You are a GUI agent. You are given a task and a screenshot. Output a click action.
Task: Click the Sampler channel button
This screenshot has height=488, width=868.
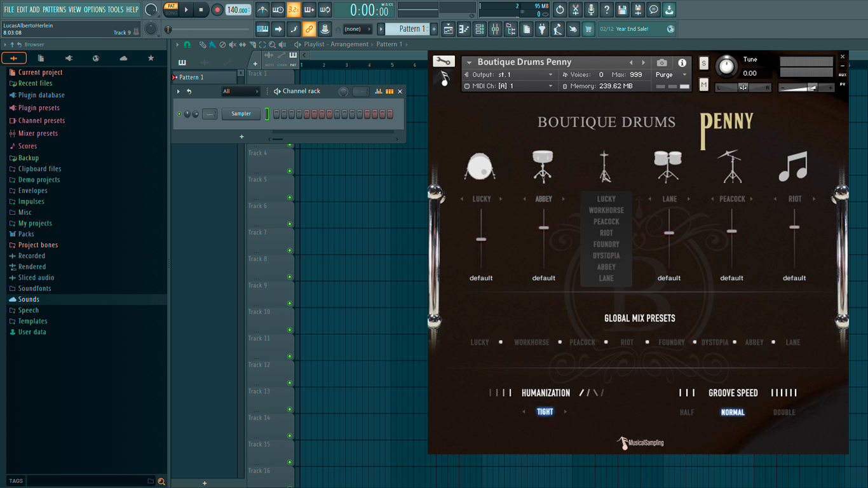(x=241, y=114)
